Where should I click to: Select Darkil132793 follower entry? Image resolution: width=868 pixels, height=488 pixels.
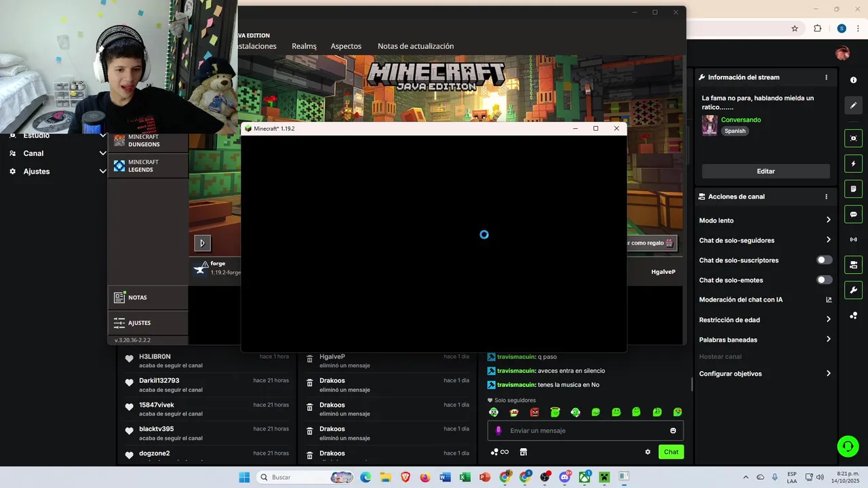coord(207,385)
